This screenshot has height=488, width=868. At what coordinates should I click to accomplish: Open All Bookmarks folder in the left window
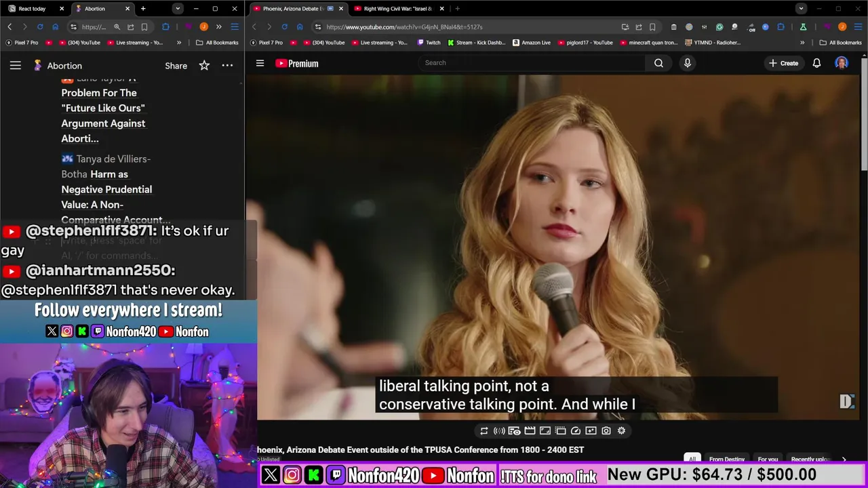point(217,42)
